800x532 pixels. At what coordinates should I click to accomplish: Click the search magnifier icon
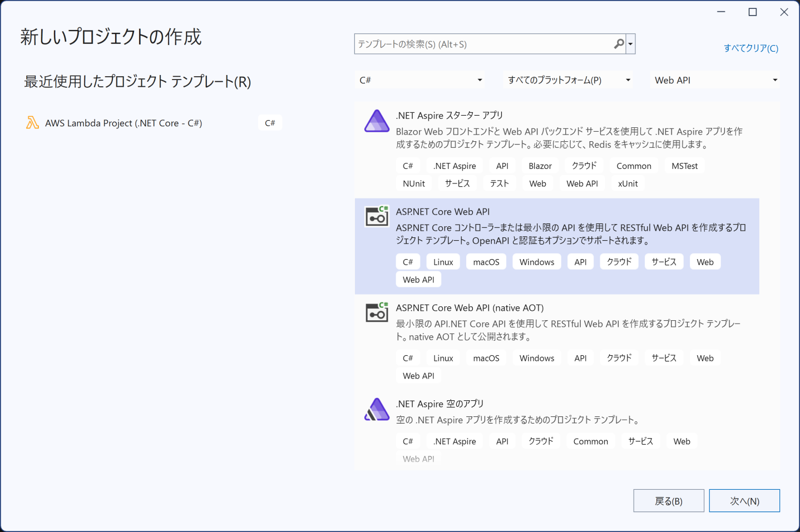(x=619, y=44)
